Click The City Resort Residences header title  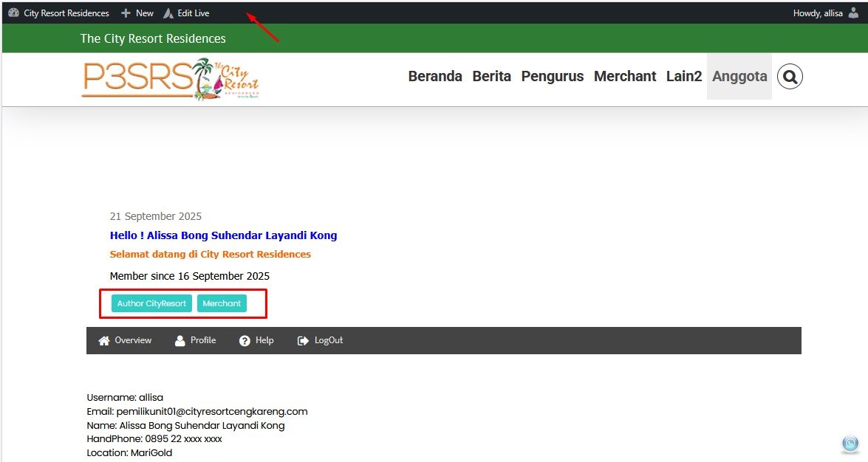point(153,38)
